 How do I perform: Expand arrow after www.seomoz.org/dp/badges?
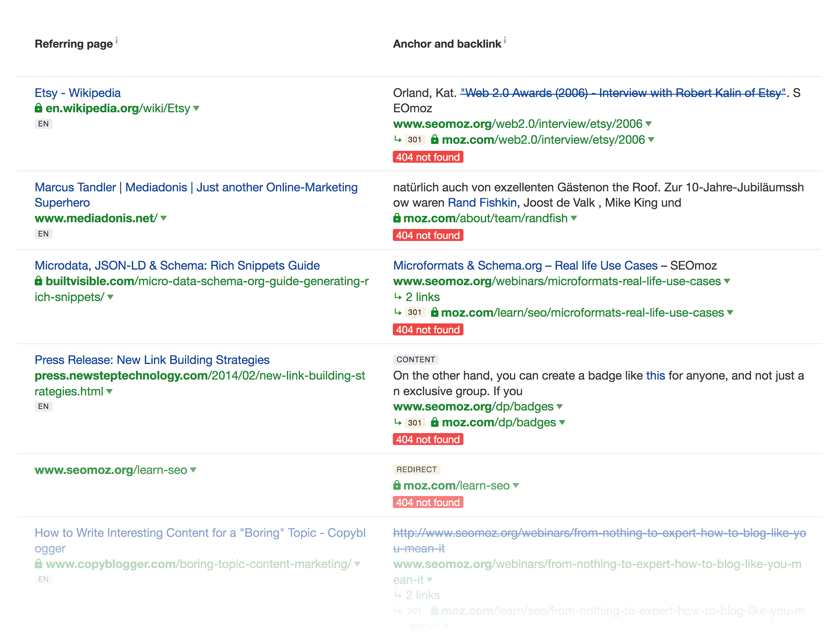click(x=559, y=407)
